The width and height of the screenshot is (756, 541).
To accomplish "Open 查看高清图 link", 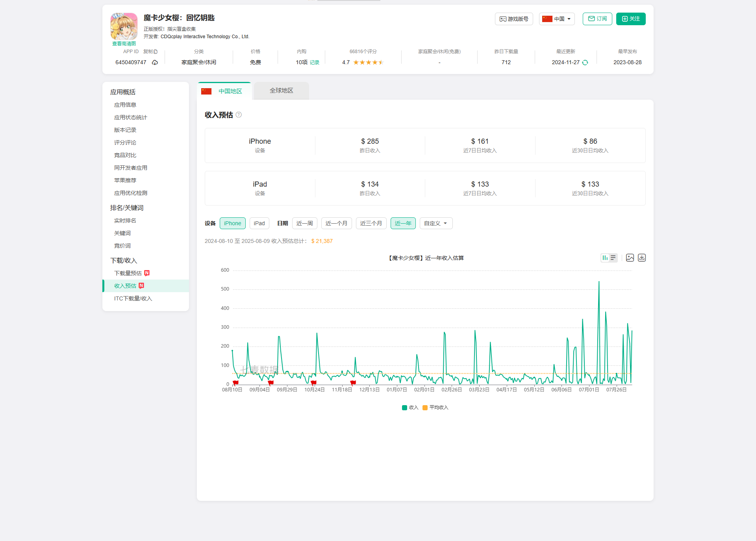I will (x=124, y=44).
